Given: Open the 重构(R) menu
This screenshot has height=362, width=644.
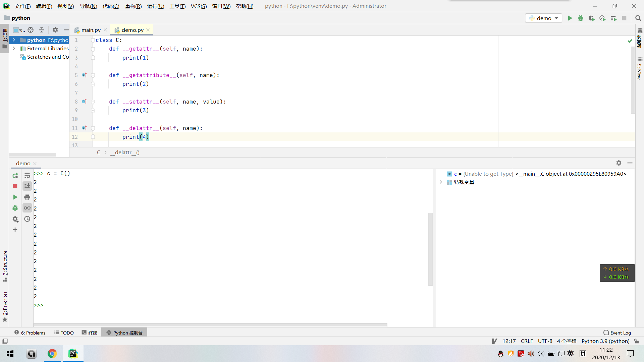Looking at the screenshot, I should pyautogui.click(x=133, y=6).
